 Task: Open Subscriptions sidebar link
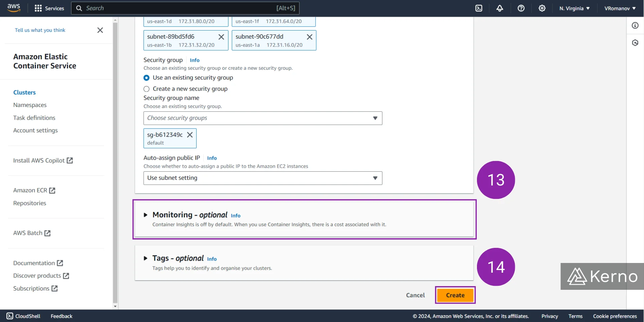pyautogui.click(x=31, y=288)
